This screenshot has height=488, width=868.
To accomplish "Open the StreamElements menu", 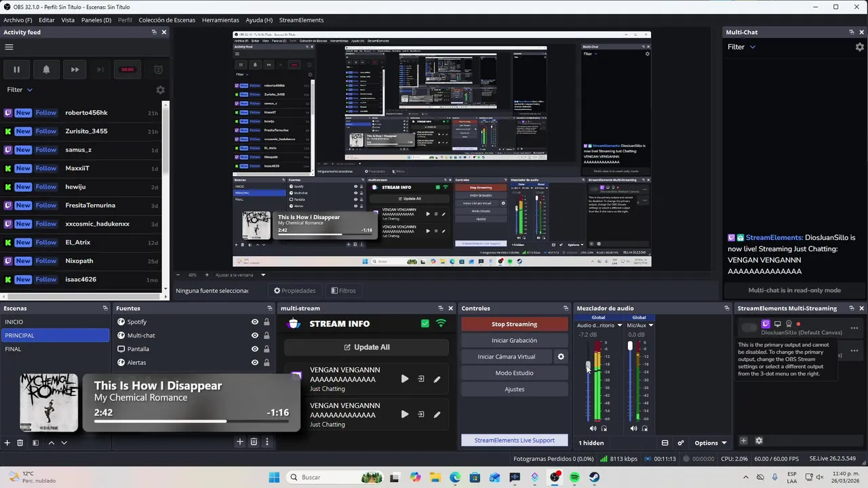I will [301, 20].
